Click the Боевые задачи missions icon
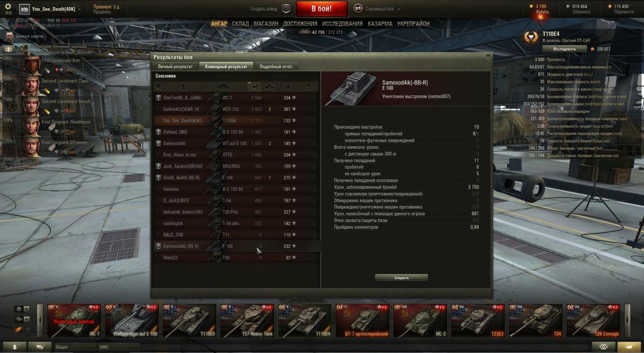Screen dimensions: 644x353 10,36
